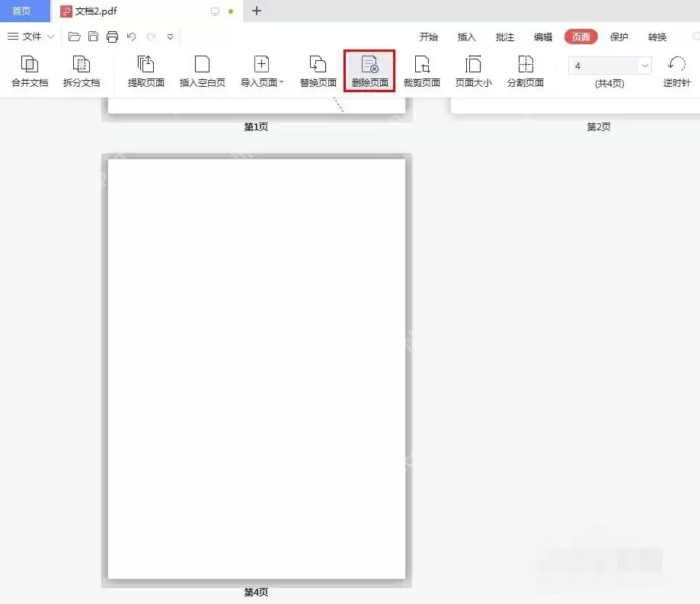
Task: Select the 页面大小 page size tool
Action: pyautogui.click(x=473, y=70)
